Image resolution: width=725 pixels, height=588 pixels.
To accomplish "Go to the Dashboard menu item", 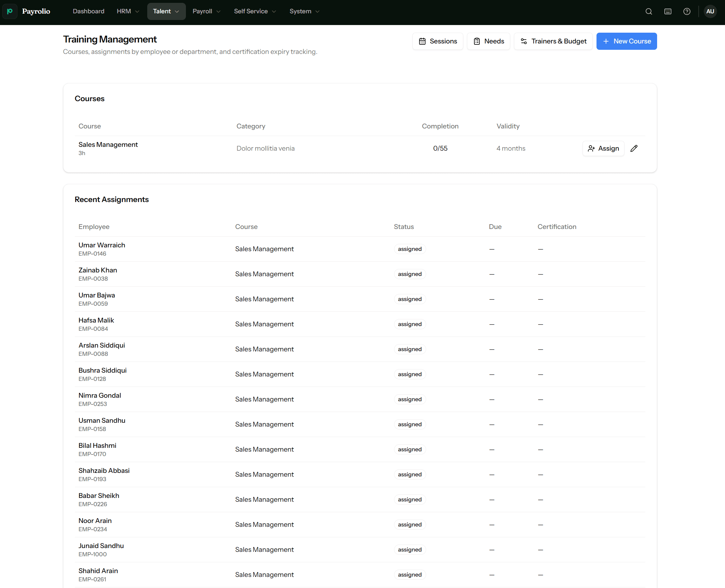I will [x=89, y=11].
